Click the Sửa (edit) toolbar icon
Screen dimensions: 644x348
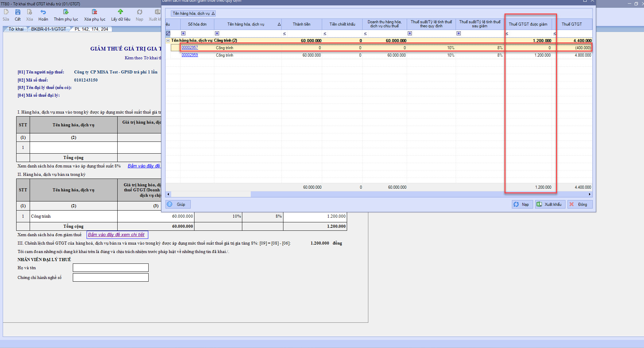6,12
